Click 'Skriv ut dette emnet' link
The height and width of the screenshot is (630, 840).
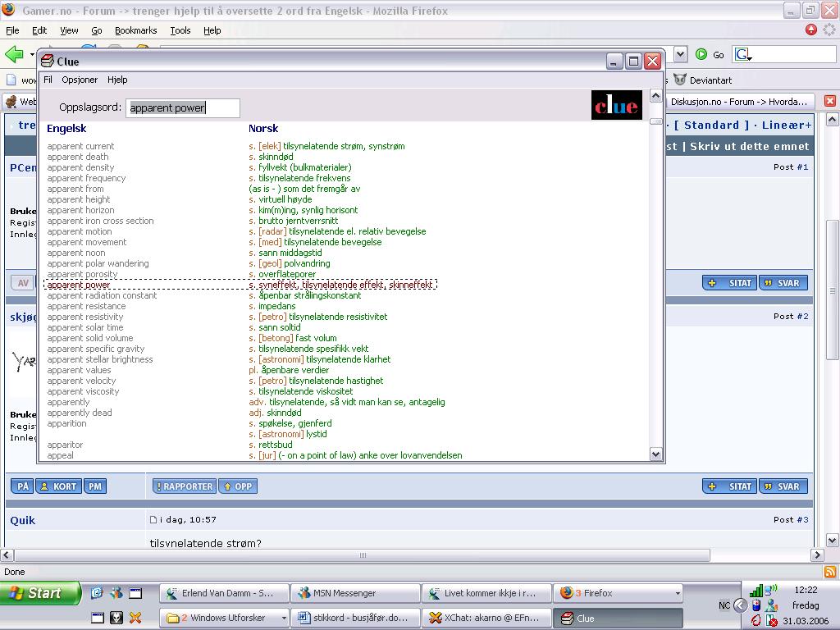click(x=750, y=147)
